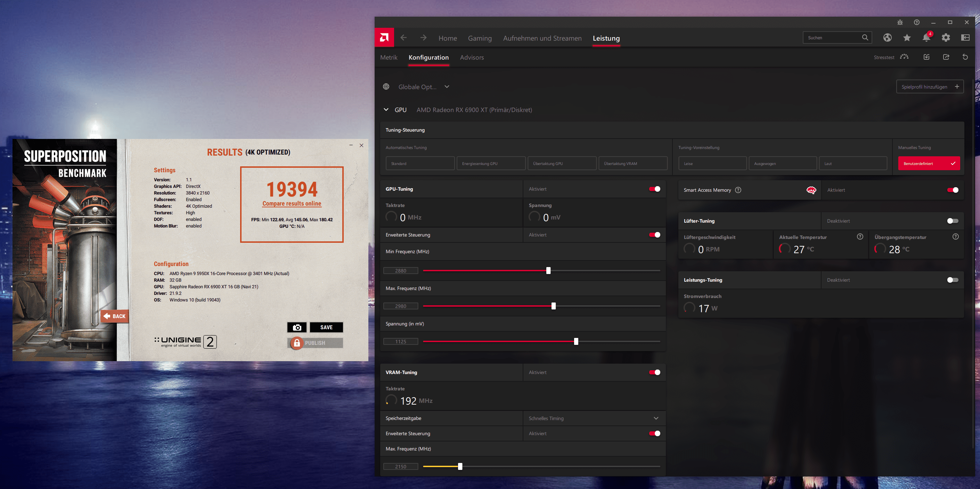Click Min Frequenz slider handle
The width and height of the screenshot is (980, 489).
point(548,270)
